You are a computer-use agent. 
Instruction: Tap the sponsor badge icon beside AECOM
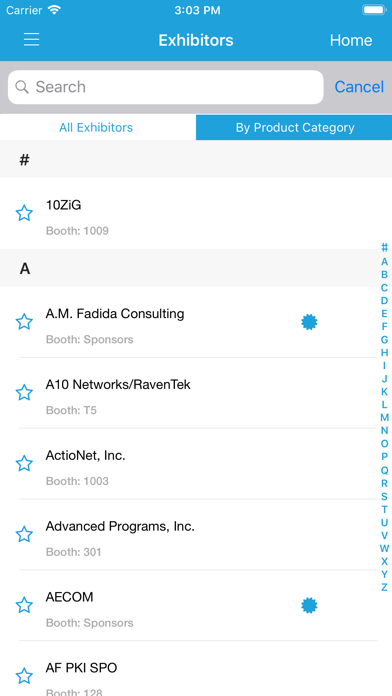click(x=309, y=605)
